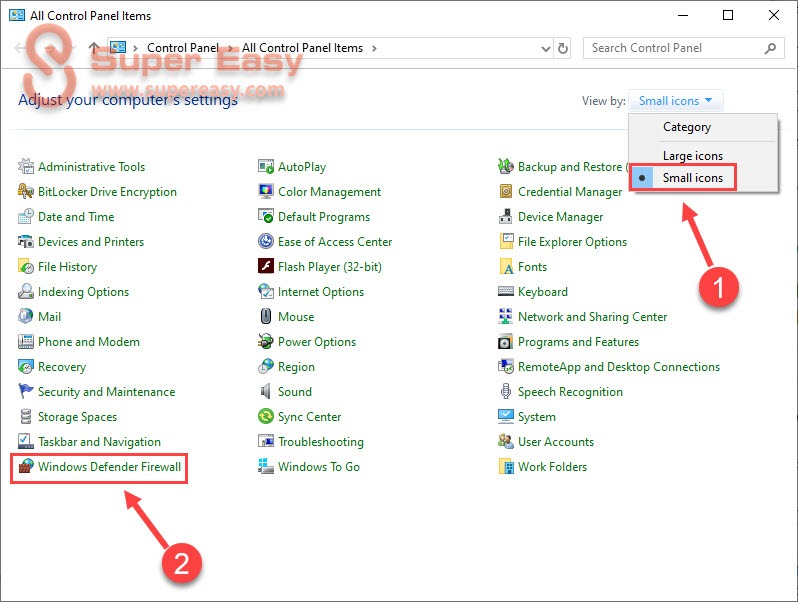
Task: Click the search magnifier icon
Action: pyautogui.click(x=771, y=48)
